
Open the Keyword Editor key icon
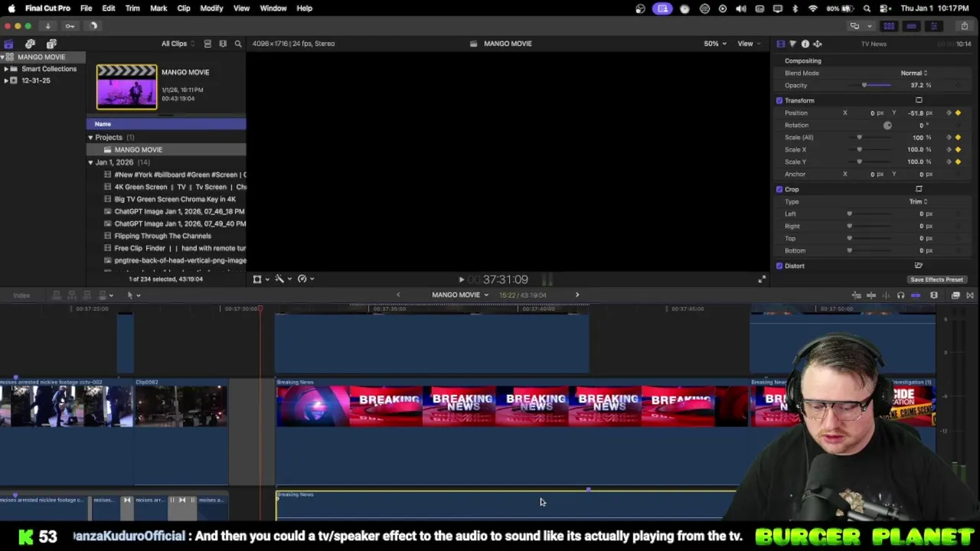pos(70,26)
